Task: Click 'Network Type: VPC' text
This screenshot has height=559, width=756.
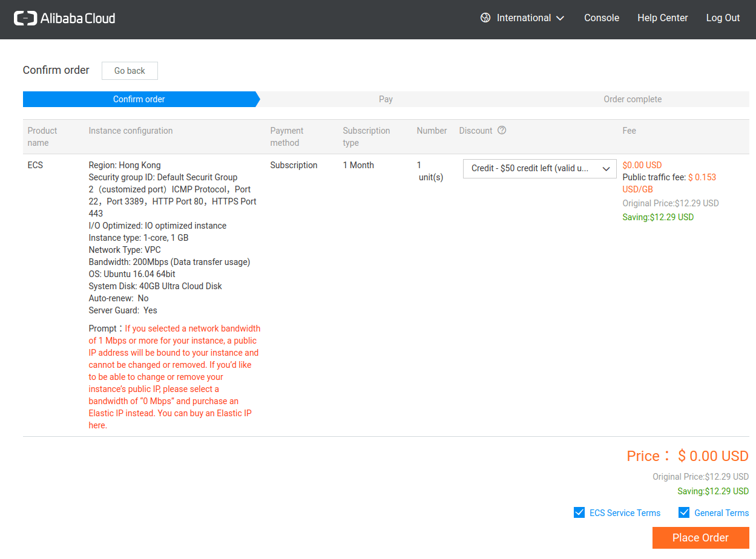Action: [125, 250]
